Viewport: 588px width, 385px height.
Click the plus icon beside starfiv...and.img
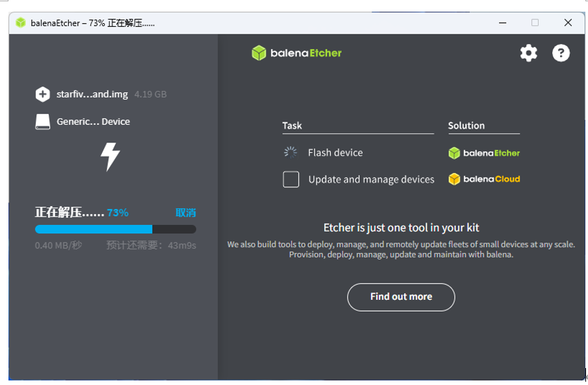pos(42,94)
